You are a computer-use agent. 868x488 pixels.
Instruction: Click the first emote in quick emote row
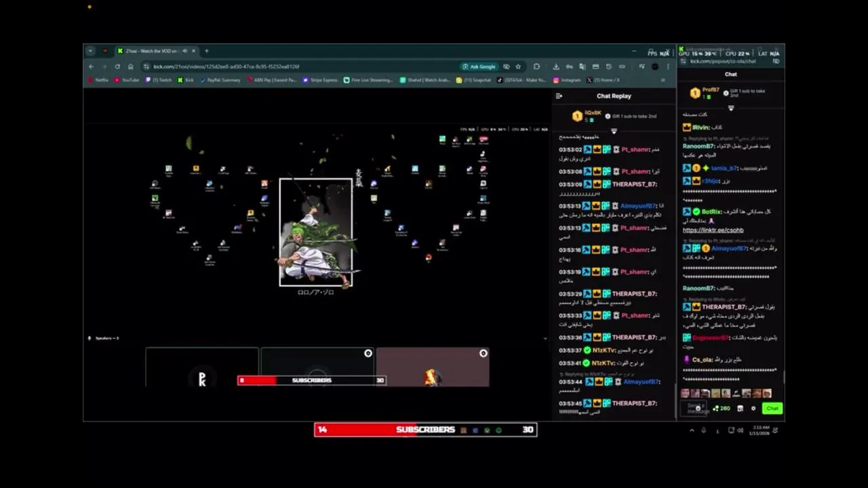click(x=685, y=393)
